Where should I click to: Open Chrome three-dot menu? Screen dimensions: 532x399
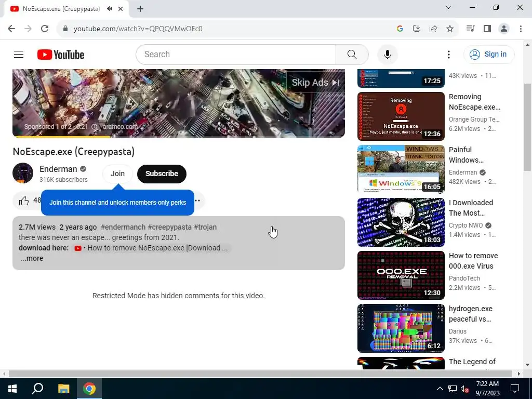click(x=521, y=29)
